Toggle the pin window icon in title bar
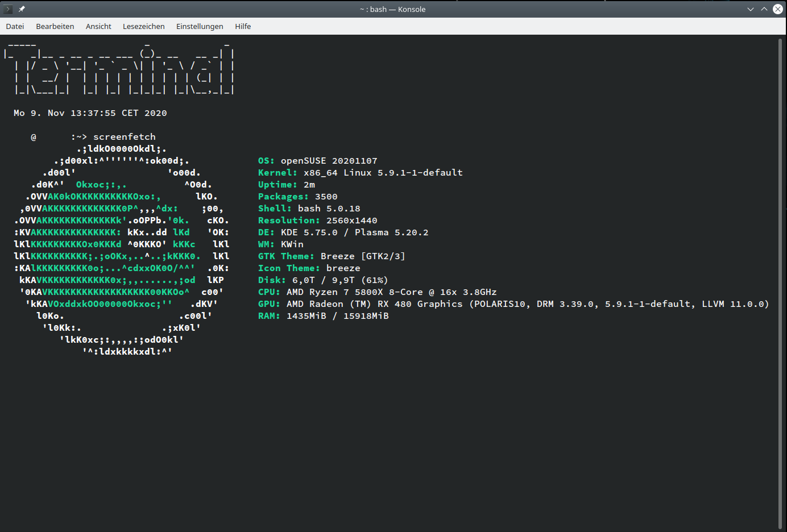 click(22, 9)
